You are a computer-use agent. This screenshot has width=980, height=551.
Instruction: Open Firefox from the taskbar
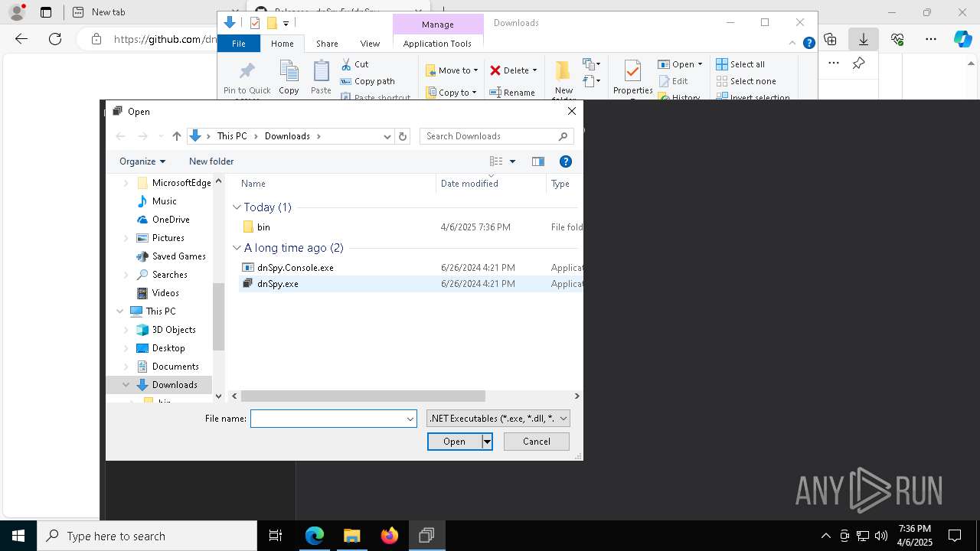[x=389, y=536]
